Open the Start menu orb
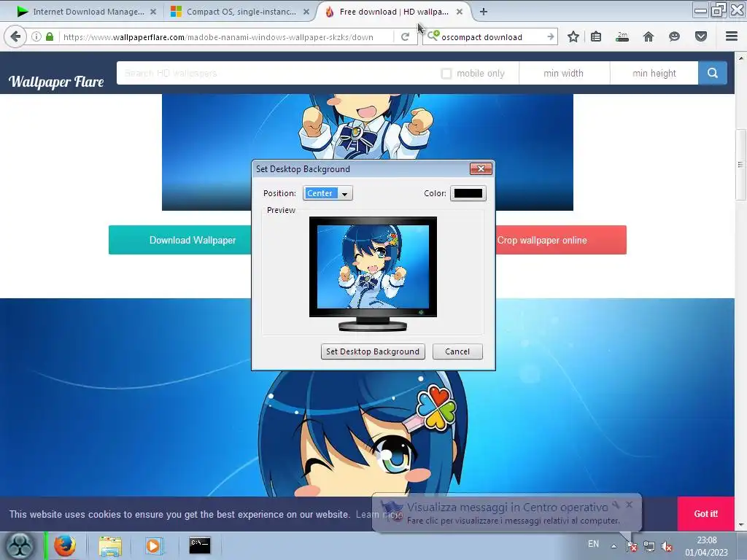 (x=20, y=545)
